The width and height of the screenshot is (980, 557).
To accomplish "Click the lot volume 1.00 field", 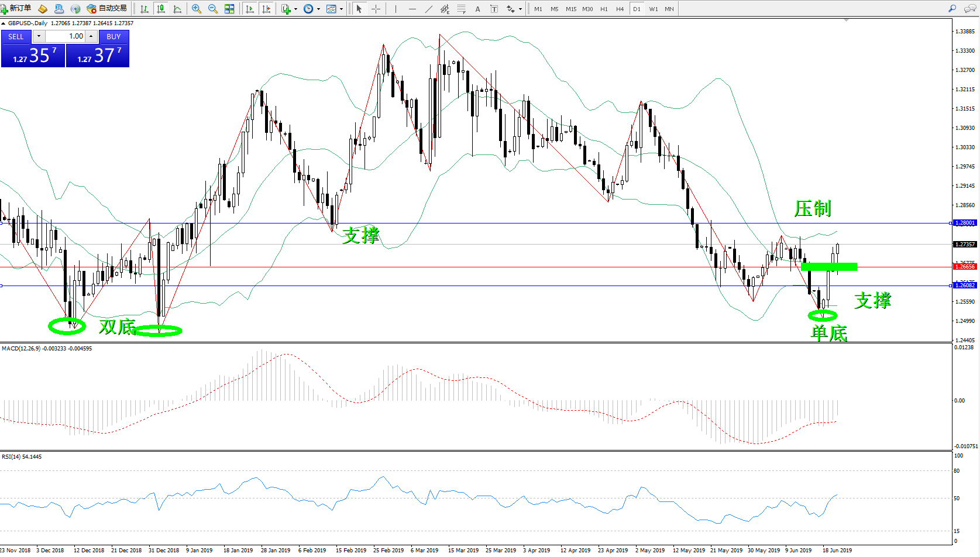I will 66,36.
